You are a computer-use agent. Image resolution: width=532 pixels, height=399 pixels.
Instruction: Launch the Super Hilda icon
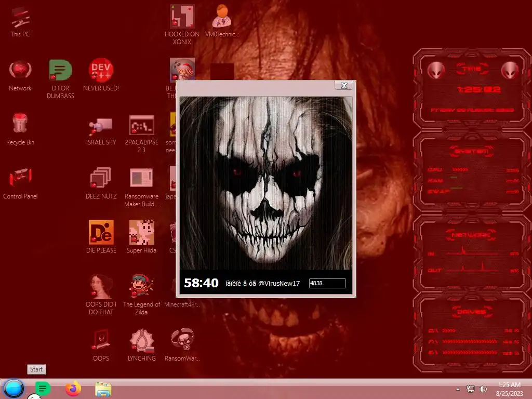click(x=141, y=237)
